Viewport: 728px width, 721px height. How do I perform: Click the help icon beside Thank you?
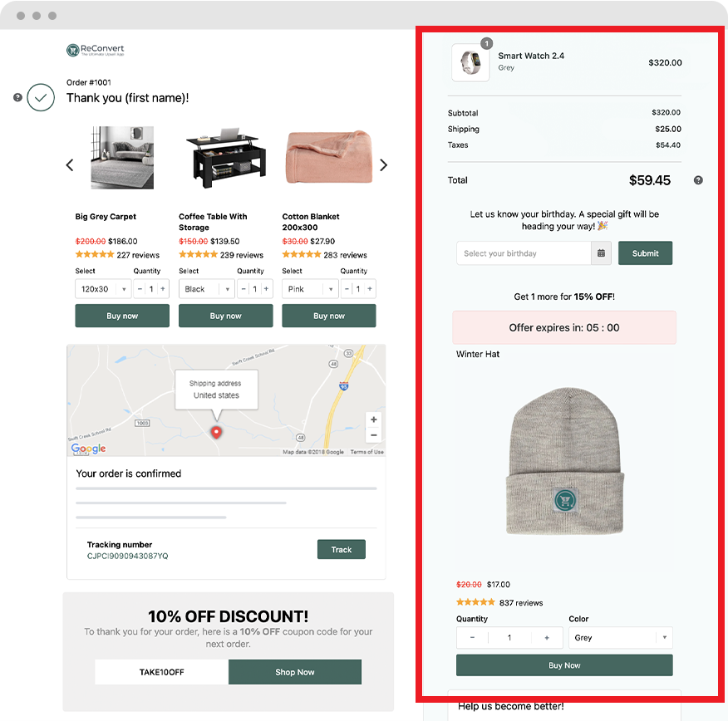(x=17, y=97)
